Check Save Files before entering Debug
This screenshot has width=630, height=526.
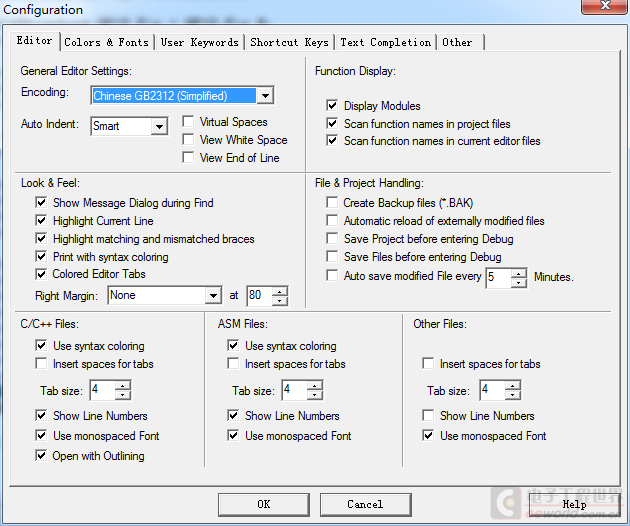(332, 256)
